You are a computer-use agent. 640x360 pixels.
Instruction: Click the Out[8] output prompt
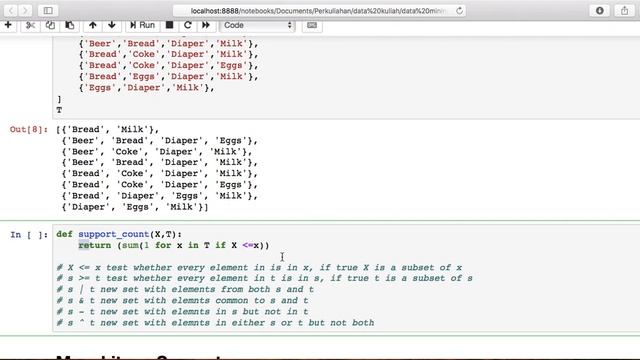pos(29,129)
